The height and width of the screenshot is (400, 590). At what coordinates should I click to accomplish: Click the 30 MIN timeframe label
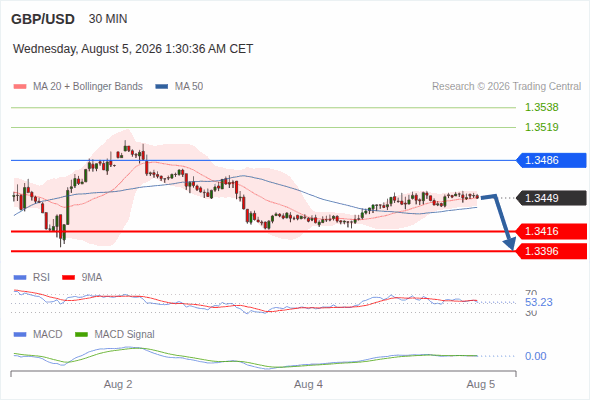tap(108, 19)
